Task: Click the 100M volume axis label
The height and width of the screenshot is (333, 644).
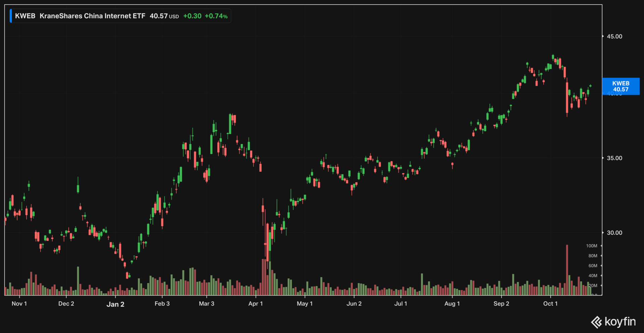Action: coord(592,246)
